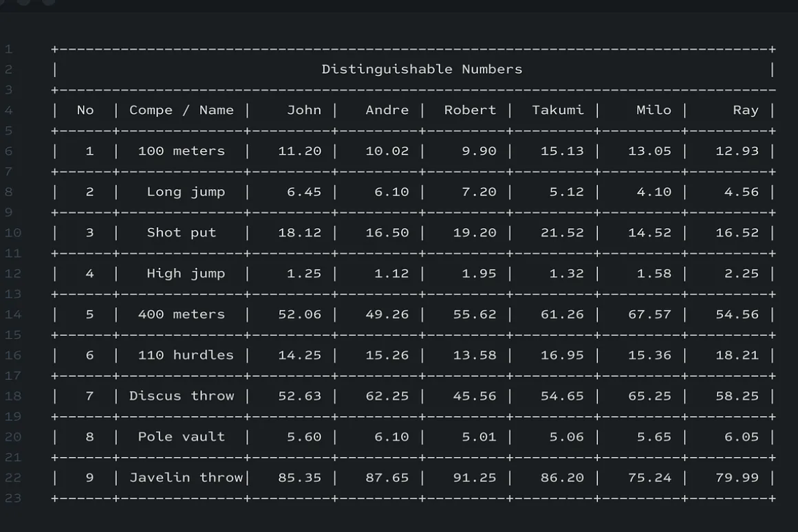
Task: Click the 'Compe / Name' header text
Action: 182,111
